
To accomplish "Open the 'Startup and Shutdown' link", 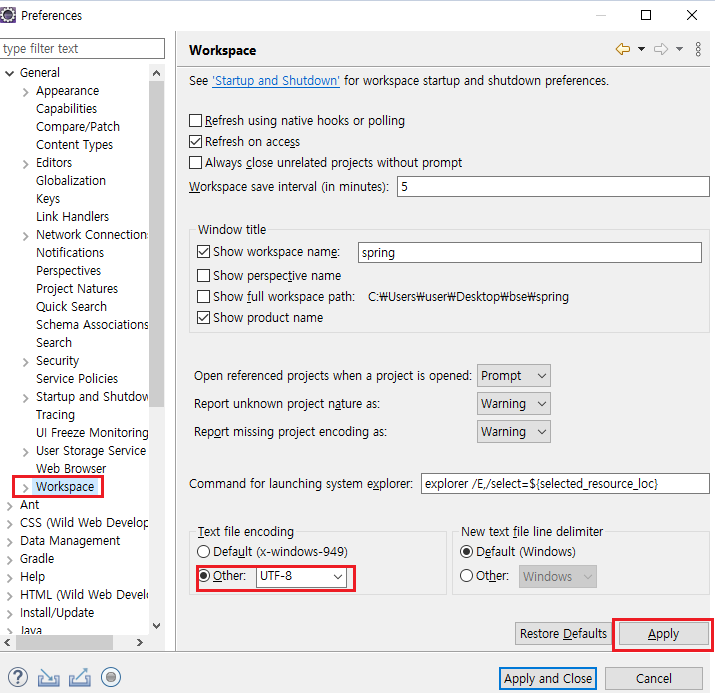I will tap(276, 81).
